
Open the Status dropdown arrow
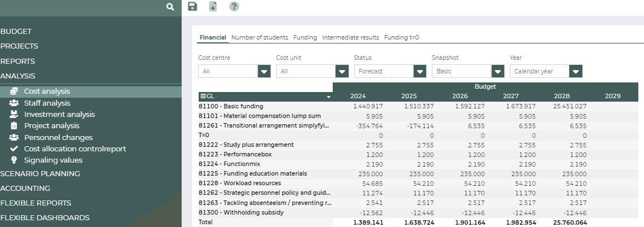tap(420, 71)
